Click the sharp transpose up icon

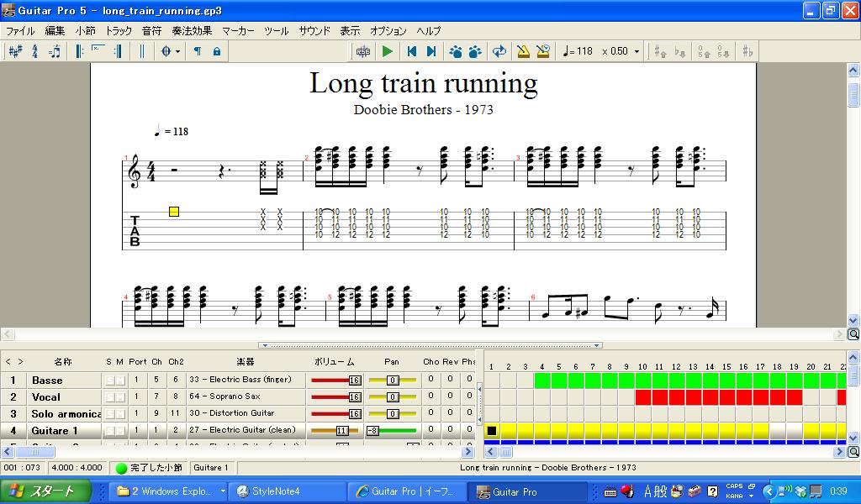tap(660, 51)
